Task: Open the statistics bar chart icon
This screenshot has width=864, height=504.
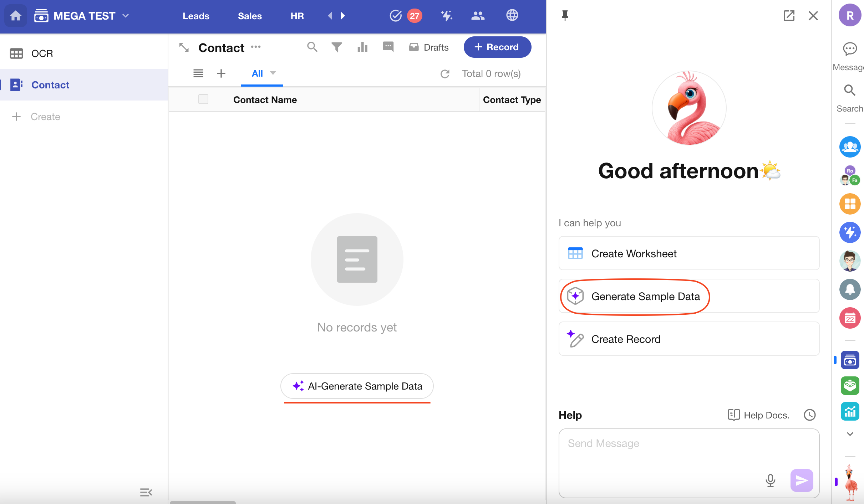Action: pyautogui.click(x=362, y=47)
